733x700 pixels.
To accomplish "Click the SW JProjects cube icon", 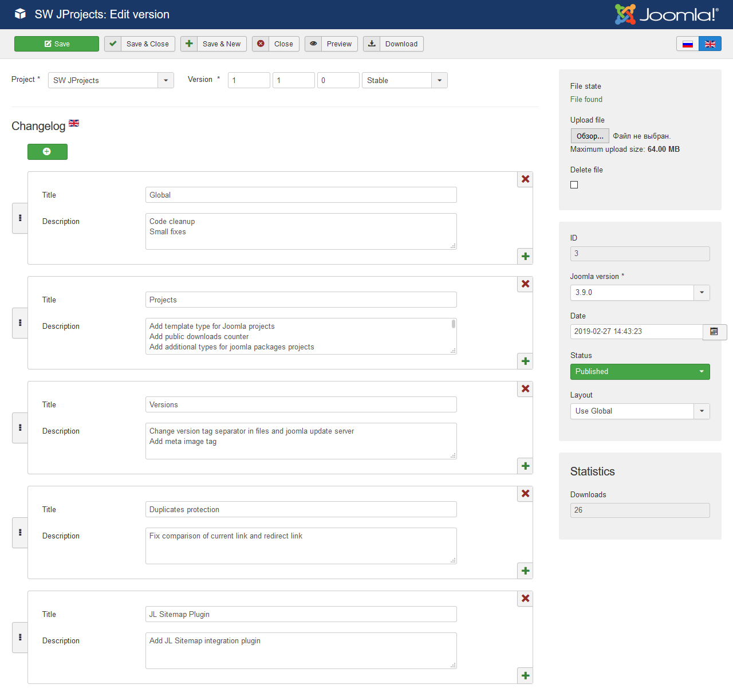I will (x=20, y=14).
